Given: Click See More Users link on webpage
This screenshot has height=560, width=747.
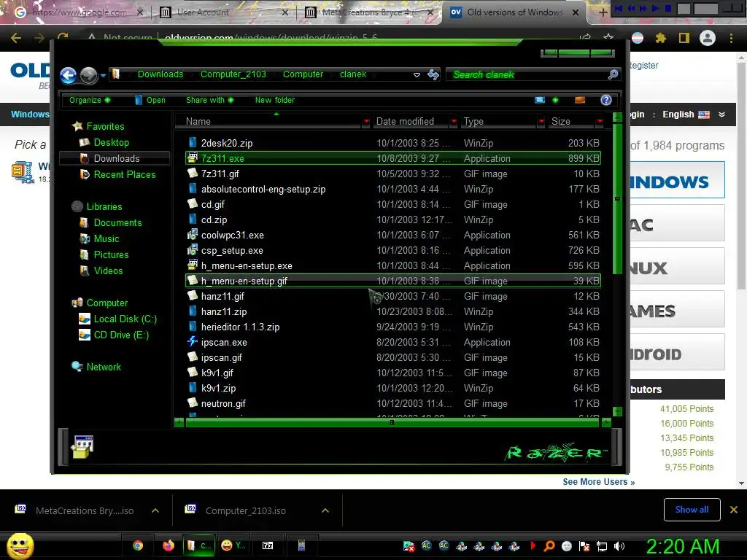Looking at the screenshot, I should point(598,482).
